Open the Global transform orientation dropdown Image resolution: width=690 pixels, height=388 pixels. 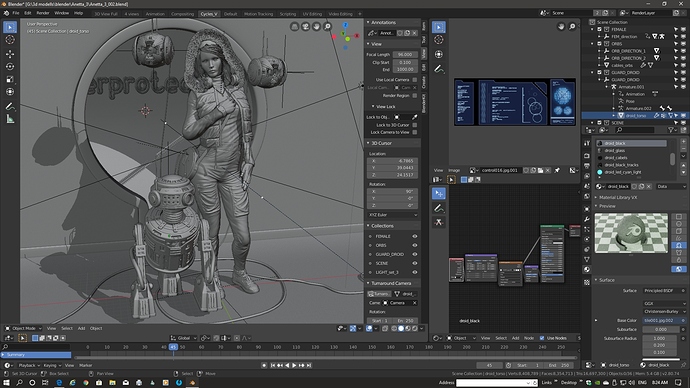pos(184,338)
